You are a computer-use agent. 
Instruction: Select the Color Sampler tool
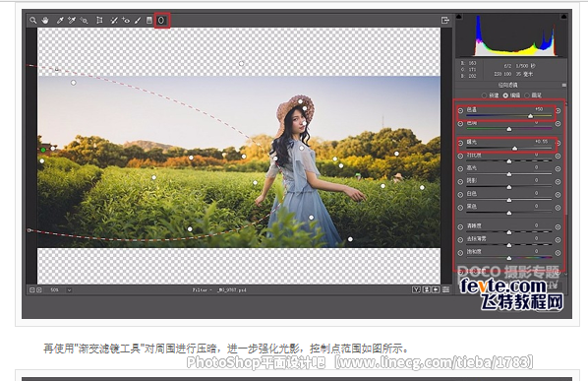[72, 21]
